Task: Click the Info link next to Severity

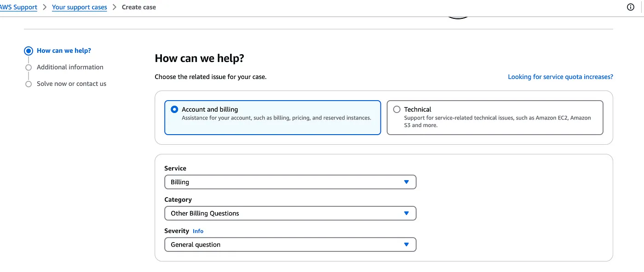Action: click(x=198, y=231)
